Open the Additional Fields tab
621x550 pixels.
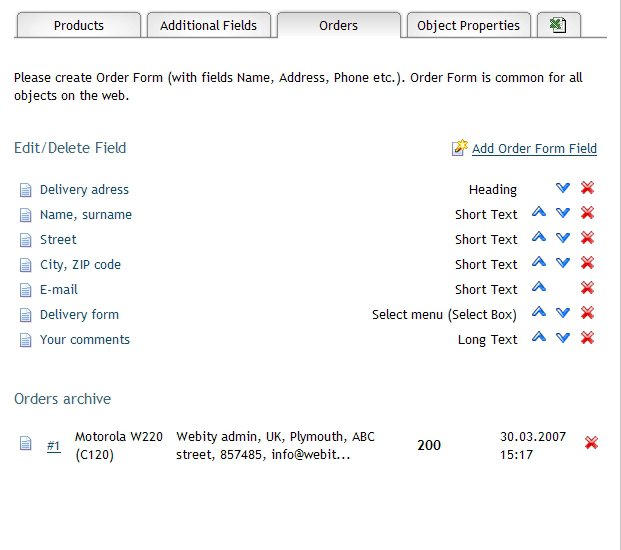(x=209, y=25)
